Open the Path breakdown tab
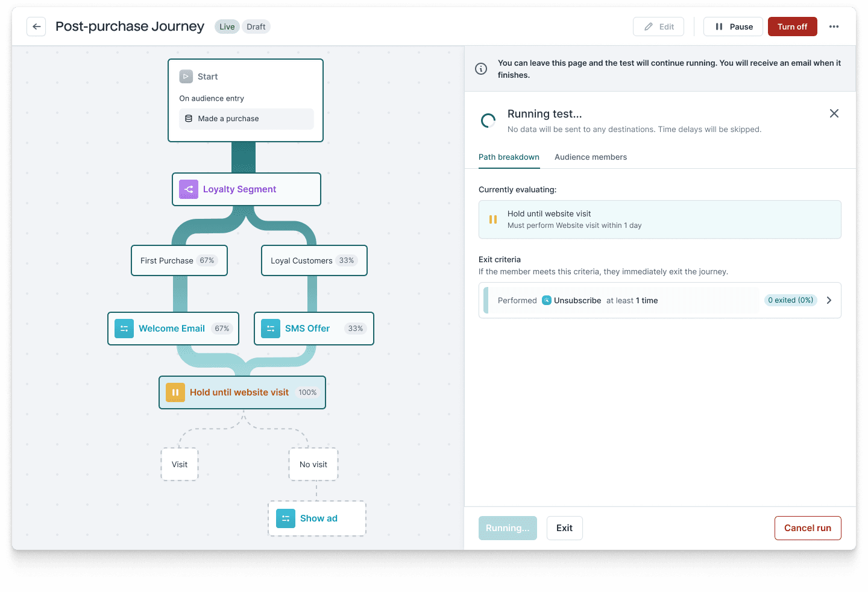This screenshot has height=592, width=868. (x=509, y=157)
